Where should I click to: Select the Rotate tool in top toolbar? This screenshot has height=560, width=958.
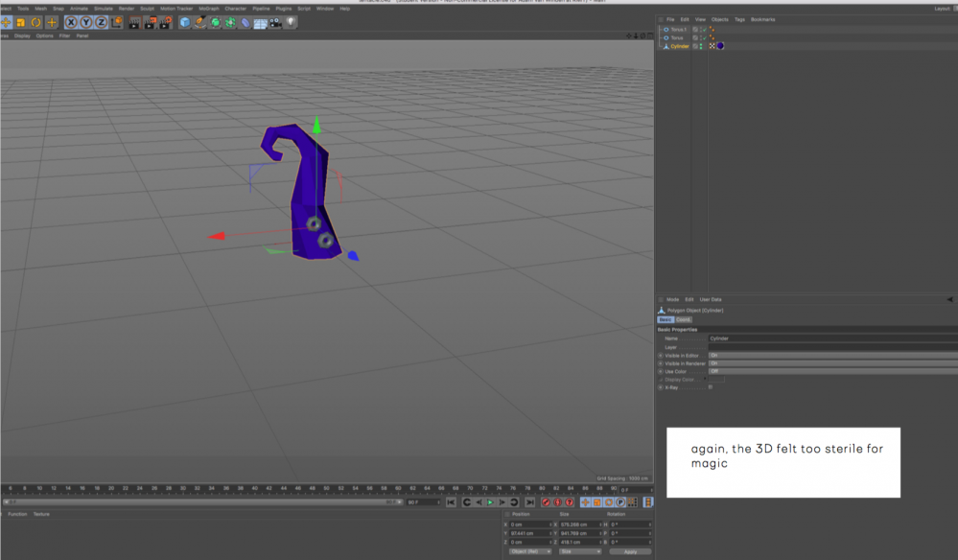[35, 23]
